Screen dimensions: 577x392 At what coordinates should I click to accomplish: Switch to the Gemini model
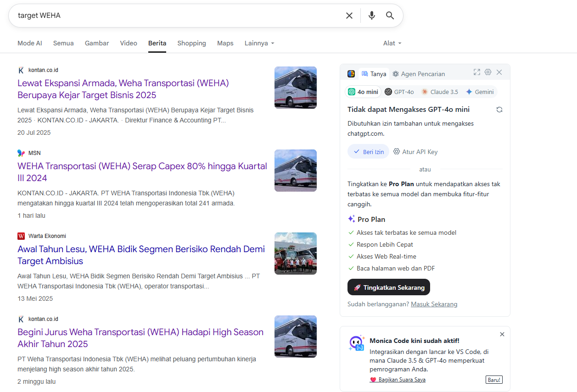coord(480,92)
